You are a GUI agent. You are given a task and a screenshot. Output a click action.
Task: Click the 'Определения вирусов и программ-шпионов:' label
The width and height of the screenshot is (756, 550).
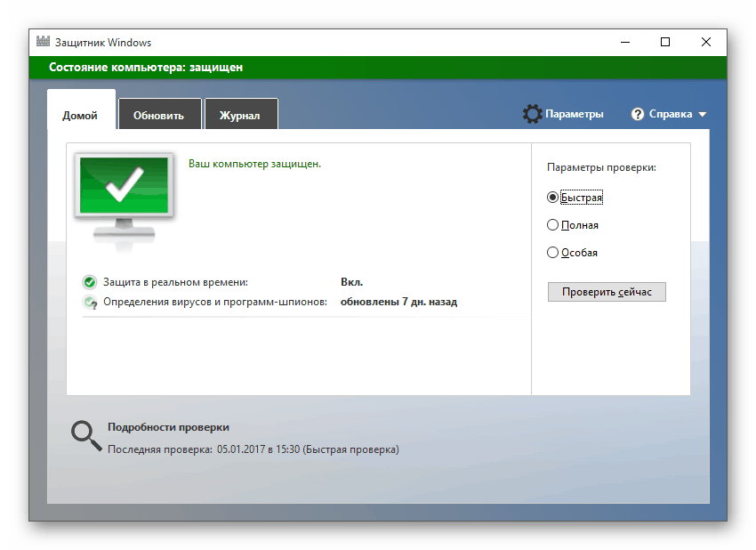[215, 303]
